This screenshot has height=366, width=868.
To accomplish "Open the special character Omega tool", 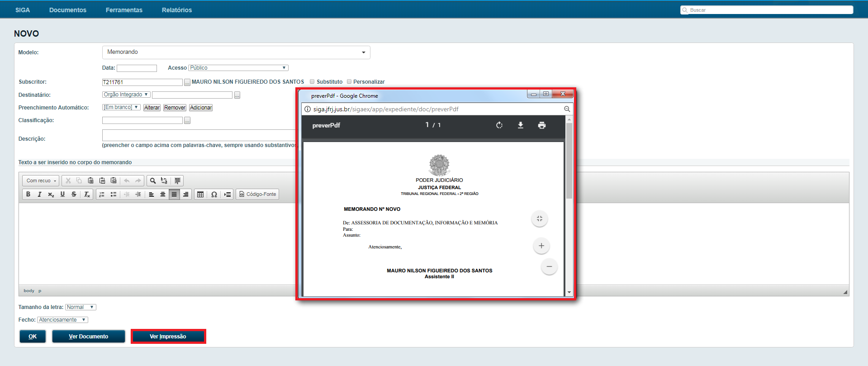I will click(214, 194).
